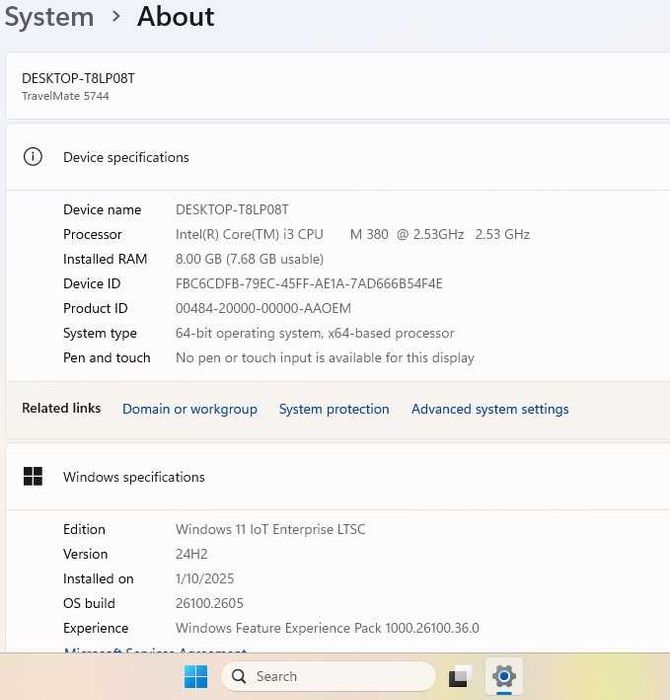Click the Version label

point(85,554)
